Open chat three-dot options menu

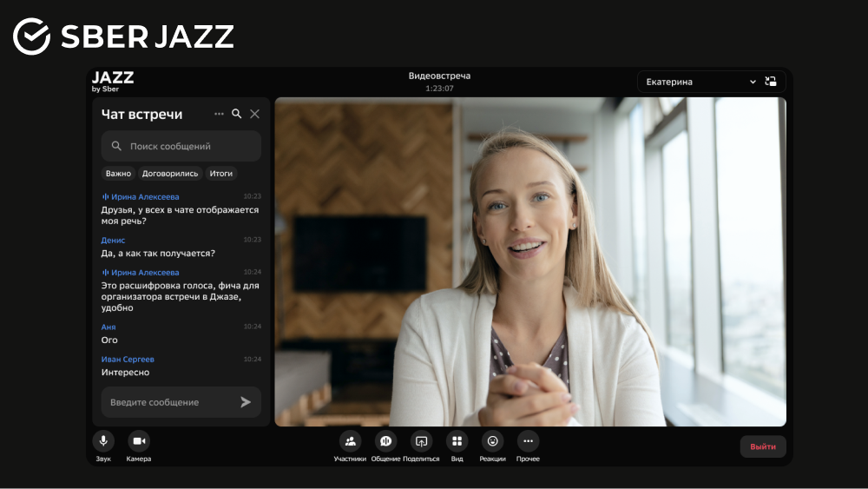[219, 114]
